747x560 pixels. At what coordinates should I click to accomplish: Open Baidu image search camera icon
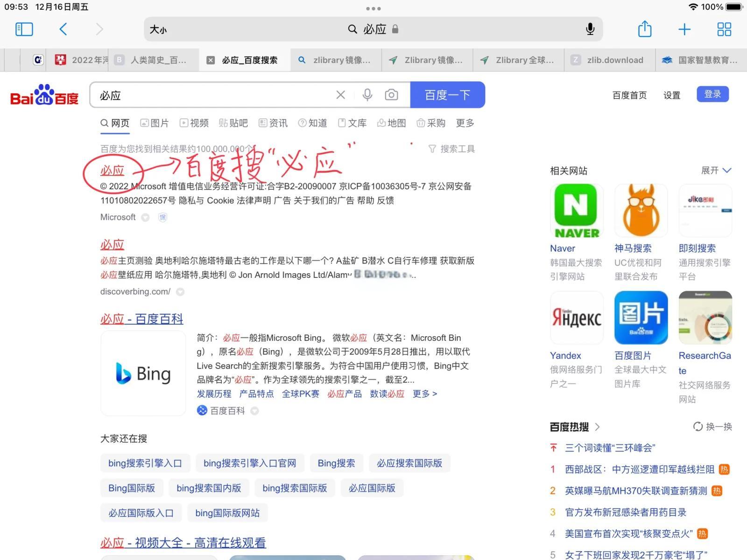click(391, 95)
